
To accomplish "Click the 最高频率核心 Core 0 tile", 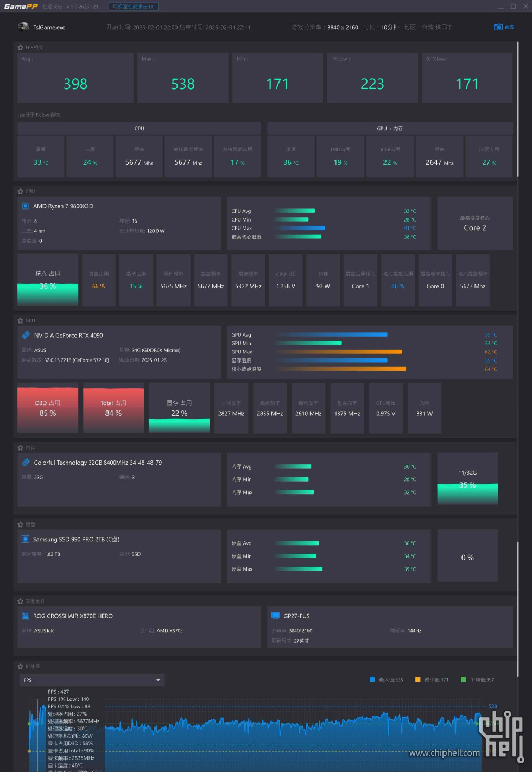I will [x=435, y=280].
